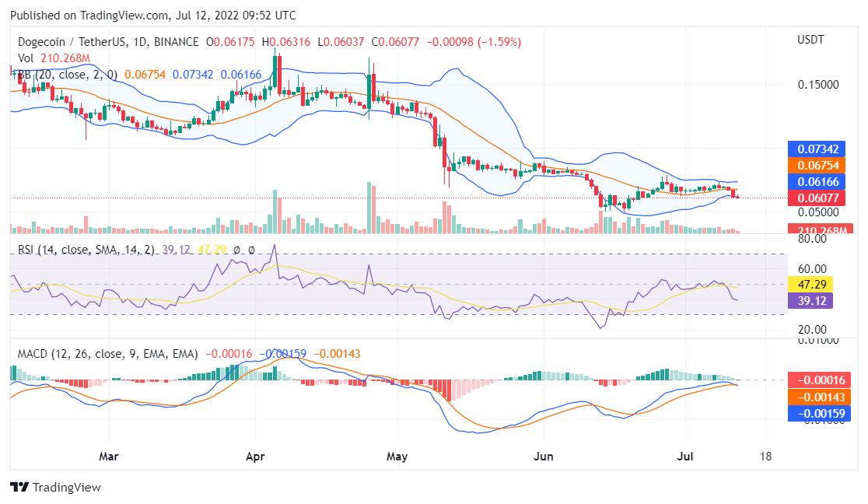This screenshot has height=504, width=868.
Task: Click the purple 39.12 RSI value tag
Action: click(x=811, y=300)
